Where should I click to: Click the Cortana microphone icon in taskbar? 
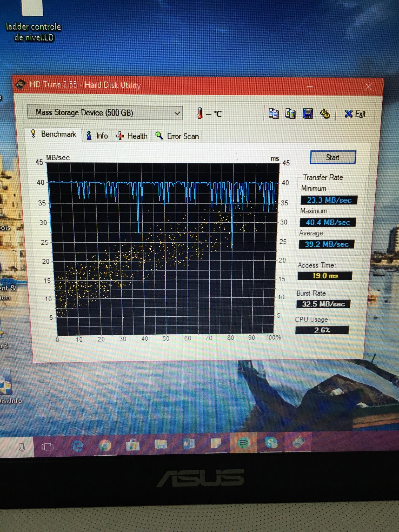[22, 447]
